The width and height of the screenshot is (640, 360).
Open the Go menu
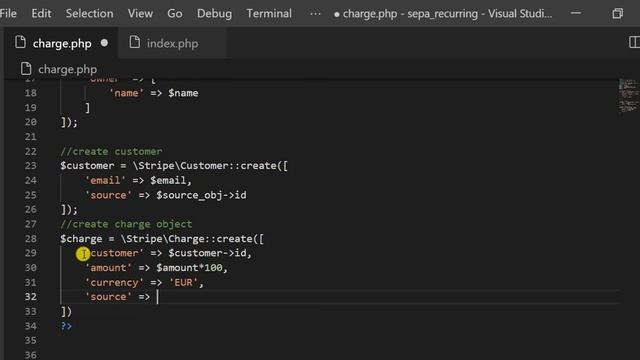175,13
